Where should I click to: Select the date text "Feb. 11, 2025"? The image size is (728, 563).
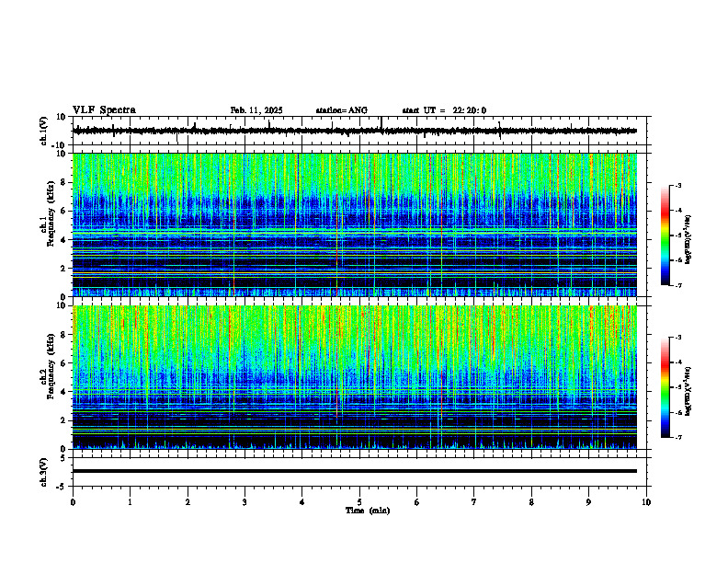point(256,110)
